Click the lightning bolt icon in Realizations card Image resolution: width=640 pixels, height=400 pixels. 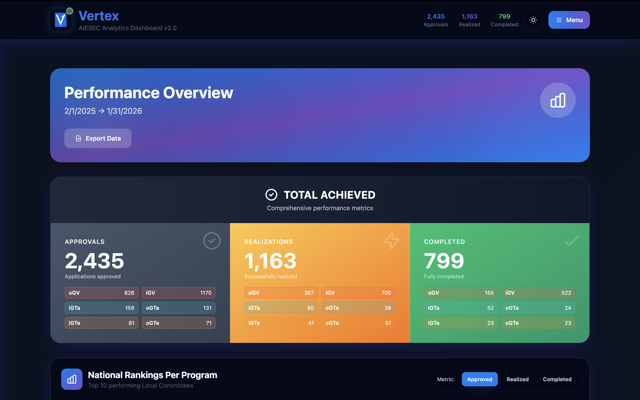click(x=391, y=240)
